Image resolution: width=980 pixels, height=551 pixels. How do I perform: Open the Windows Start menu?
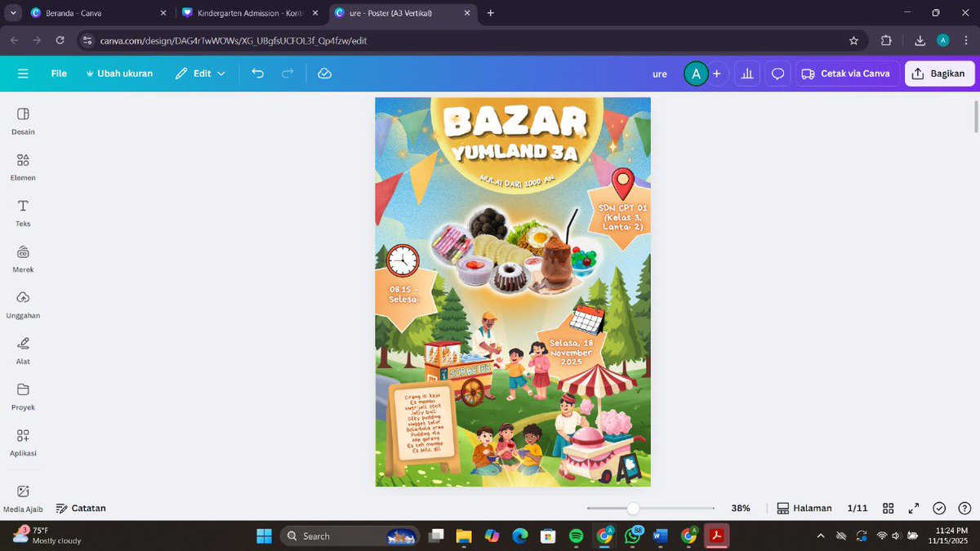pyautogui.click(x=265, y=535)
